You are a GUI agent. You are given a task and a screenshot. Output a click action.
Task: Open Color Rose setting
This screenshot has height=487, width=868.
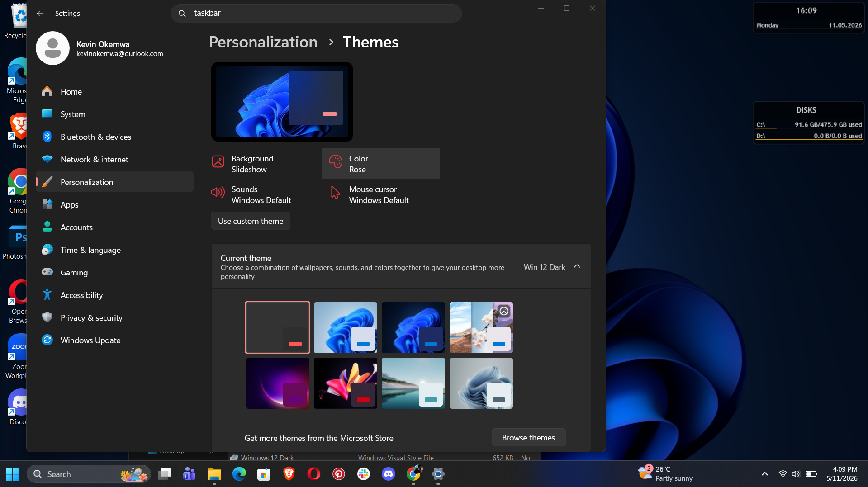380,164
